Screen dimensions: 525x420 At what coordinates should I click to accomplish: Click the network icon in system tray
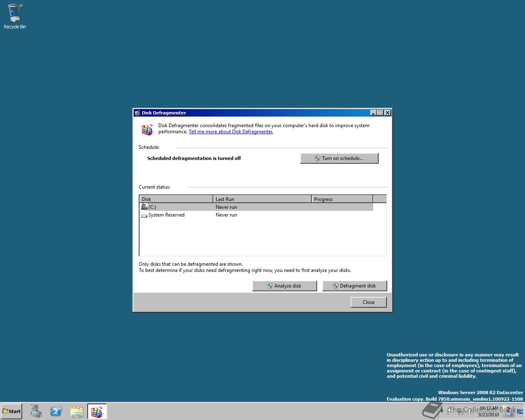coord(461,411)
